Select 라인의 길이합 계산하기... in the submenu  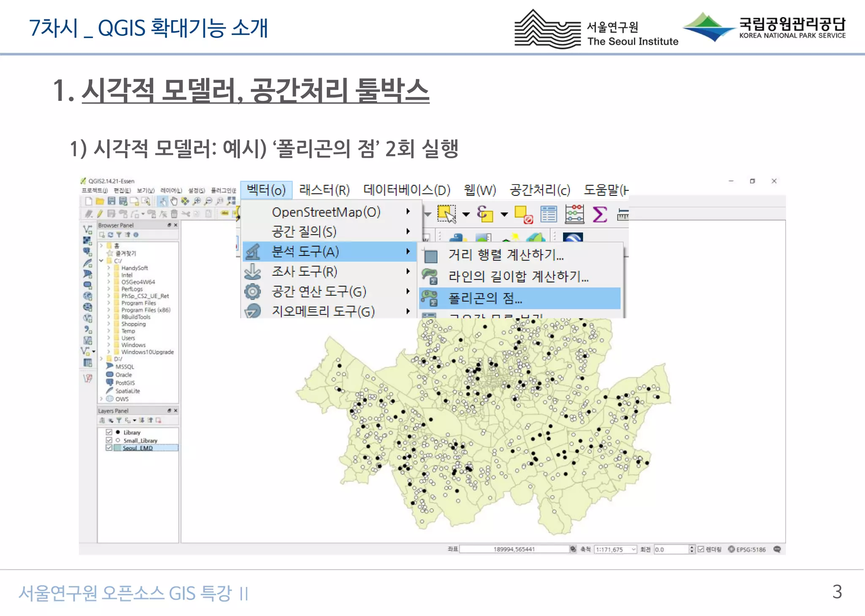point(520,277)
